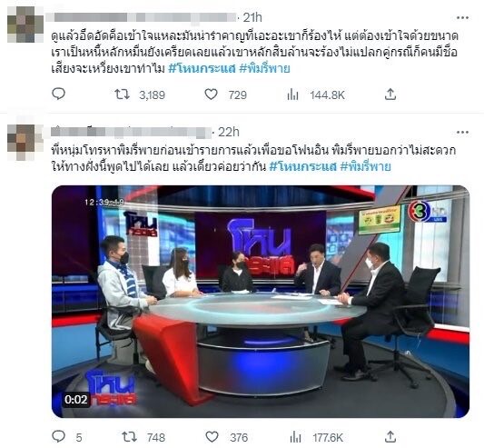Open #โหนกระแส hashtag in the first tweet
Image resolution: width=484 pixels, height=448 pixels.
click(202, 68)
